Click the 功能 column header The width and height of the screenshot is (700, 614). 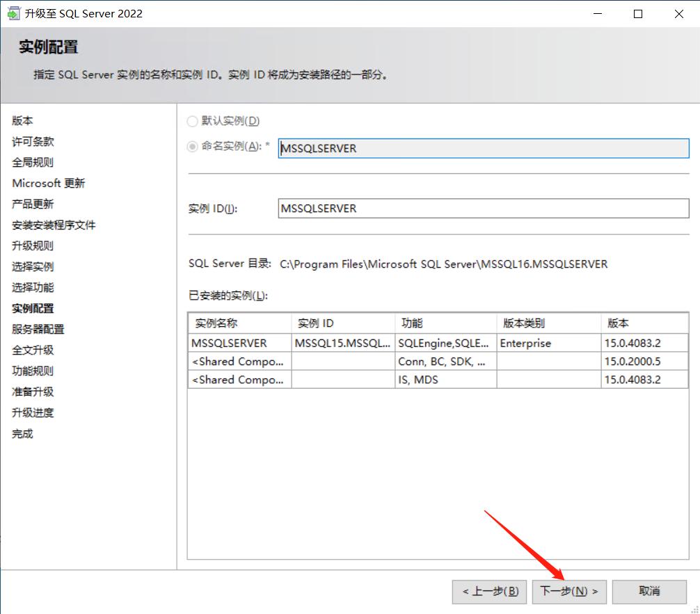tap(446, 323)
